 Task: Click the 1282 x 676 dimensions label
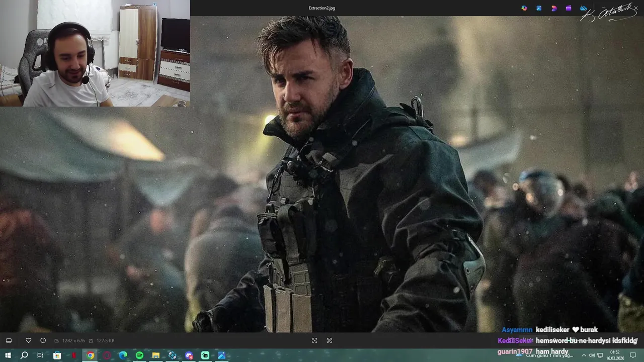pos(73,341)
